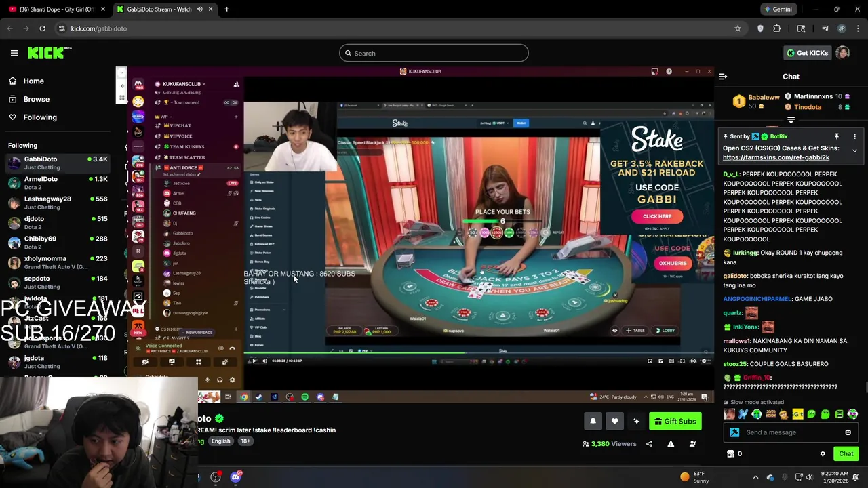Open a new browser tab
868x488 pixels.
[x=226, y=9]
